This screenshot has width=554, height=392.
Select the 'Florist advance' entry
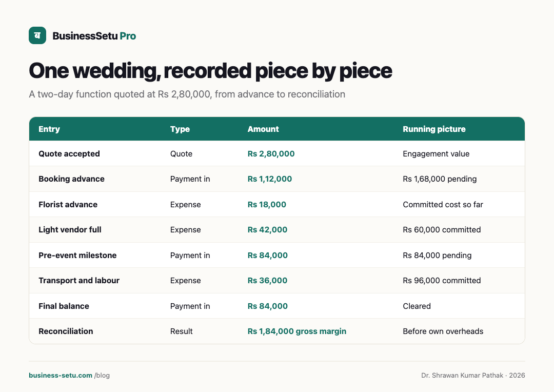pyautogui.click(x=68, y=205)
